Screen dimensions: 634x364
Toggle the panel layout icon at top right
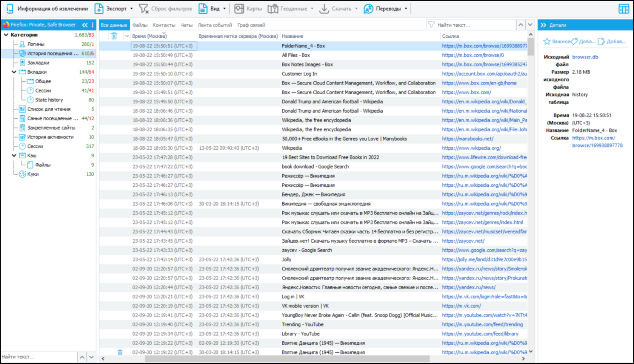click(x=624, y=9)
